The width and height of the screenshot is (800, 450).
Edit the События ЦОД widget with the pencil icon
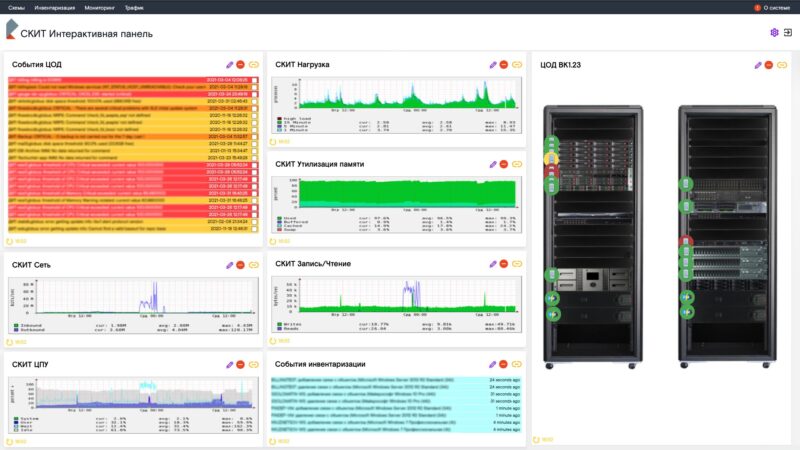(x=229, y=65)
